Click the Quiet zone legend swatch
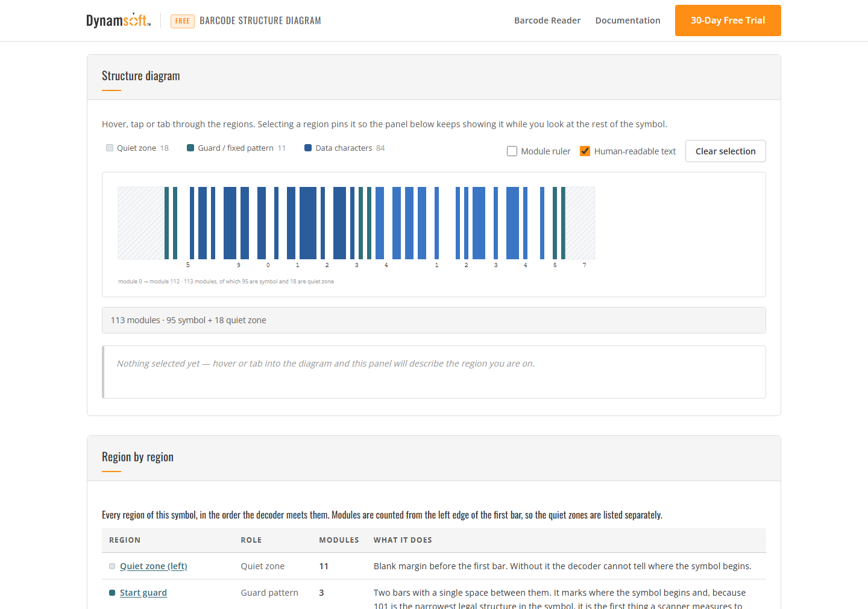The image size is (868, 609). (x=110, y=148)
